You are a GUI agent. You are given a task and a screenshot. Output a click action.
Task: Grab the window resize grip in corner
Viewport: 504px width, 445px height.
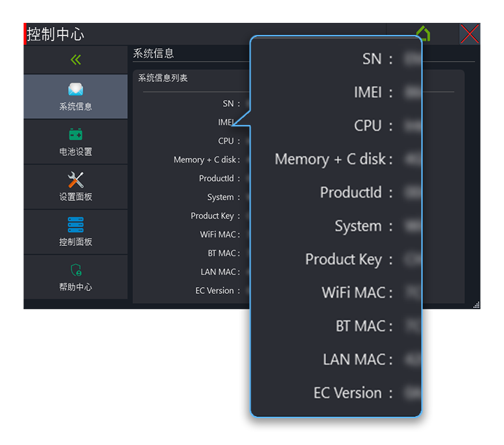[x=476, y=305]
